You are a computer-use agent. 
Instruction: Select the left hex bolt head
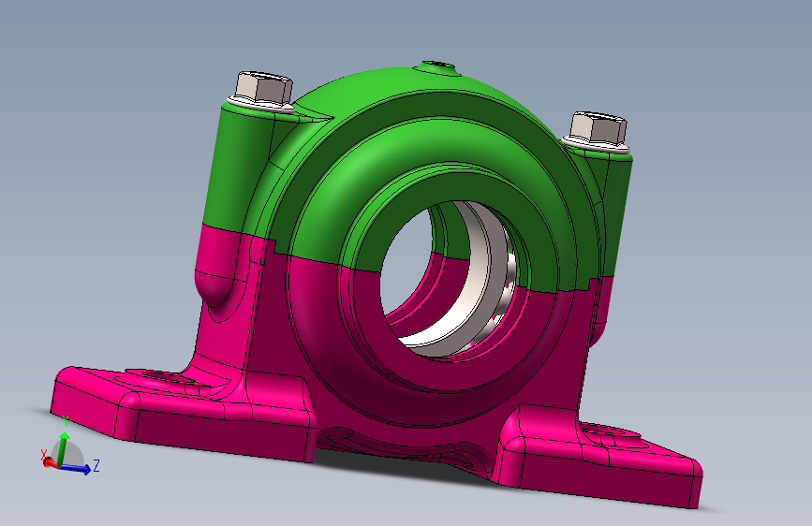tap(263, 88)
